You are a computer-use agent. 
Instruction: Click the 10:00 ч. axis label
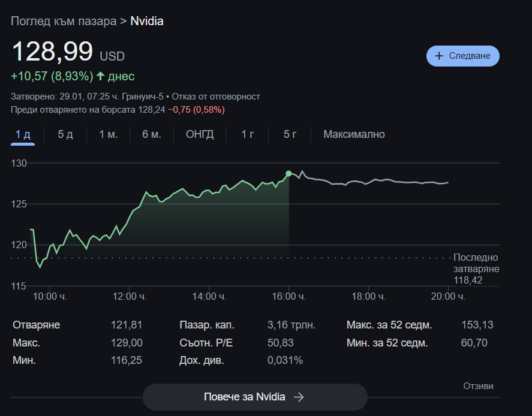[x=50, y=297]
